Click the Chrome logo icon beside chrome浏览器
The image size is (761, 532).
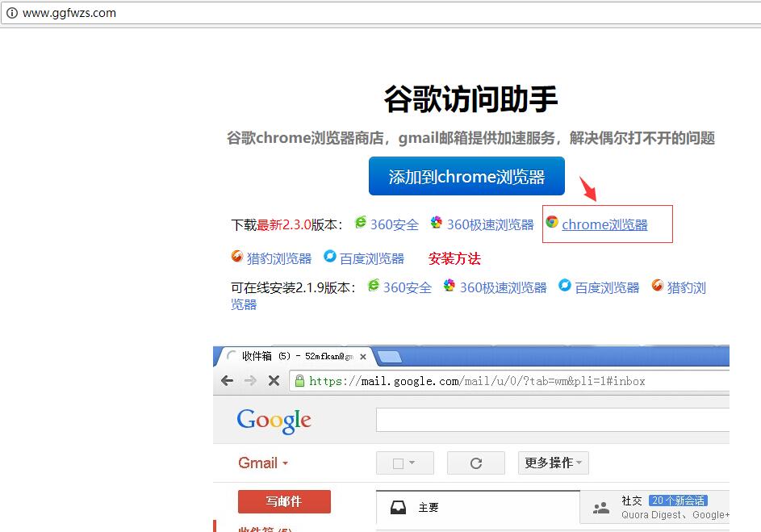tap(552, 222)
